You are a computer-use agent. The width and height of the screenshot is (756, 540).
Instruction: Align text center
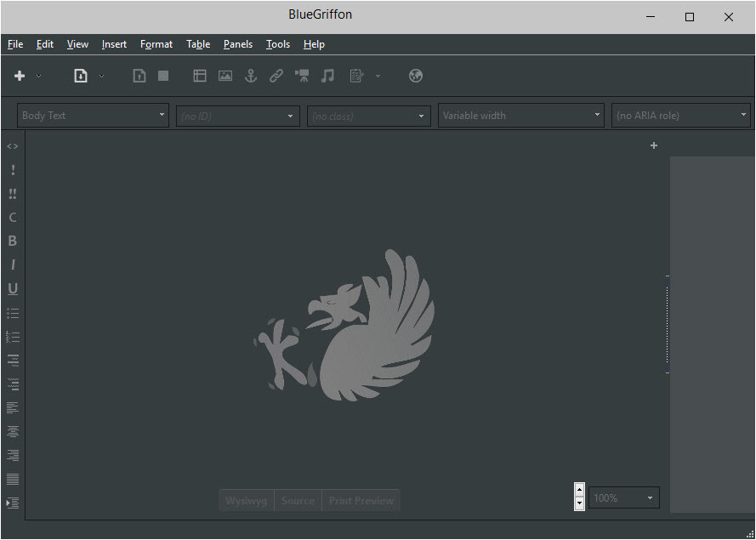click(13, 431)
